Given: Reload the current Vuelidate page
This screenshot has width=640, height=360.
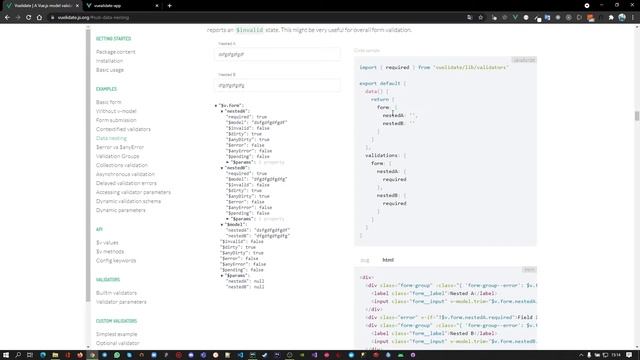Looking at the screenshot, I should click(x=29, y=18).
